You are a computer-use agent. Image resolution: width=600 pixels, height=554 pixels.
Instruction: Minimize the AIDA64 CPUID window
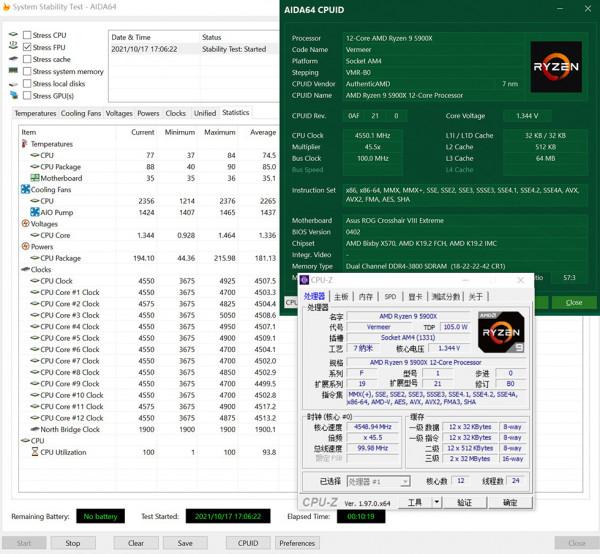click(560, 9)
